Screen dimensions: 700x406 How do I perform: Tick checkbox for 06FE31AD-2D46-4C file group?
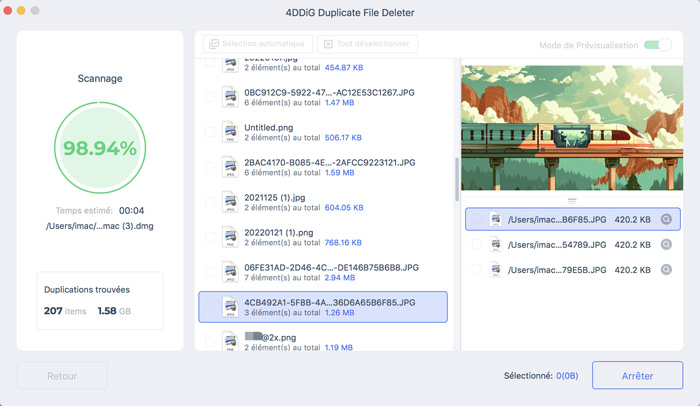(x=209, y=272)
